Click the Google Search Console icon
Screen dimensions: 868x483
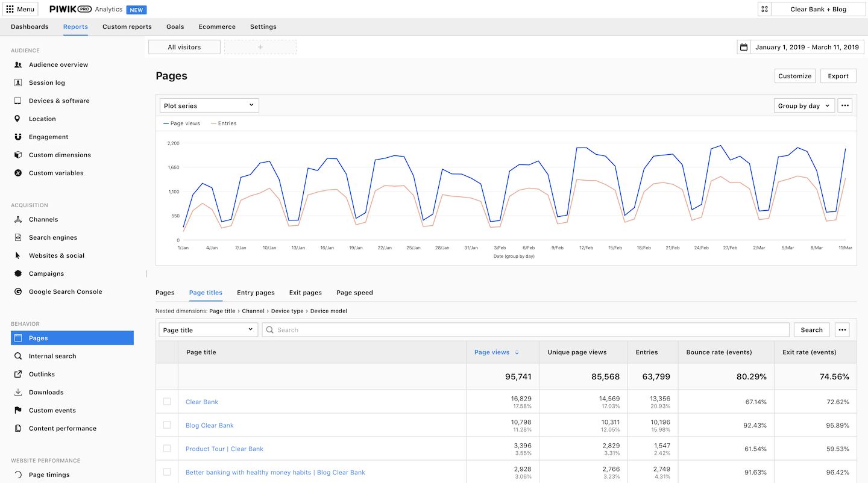[x=18, y=291]
